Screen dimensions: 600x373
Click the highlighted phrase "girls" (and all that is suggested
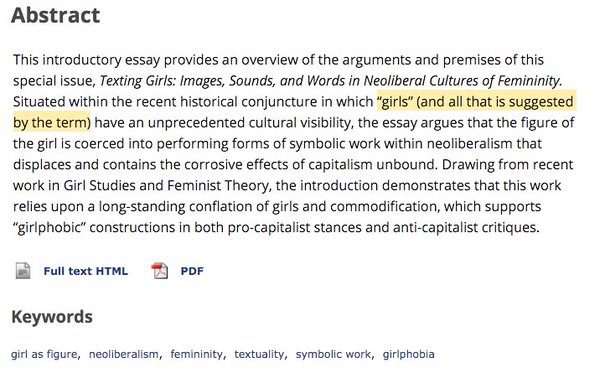click(475, 102)
